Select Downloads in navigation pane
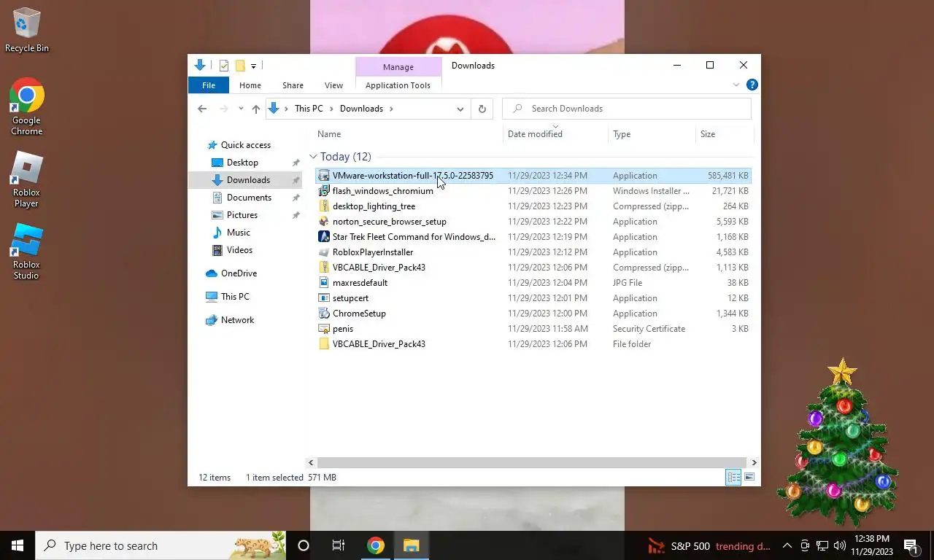This screenshot has width=934, height=560. pos(248,180)
